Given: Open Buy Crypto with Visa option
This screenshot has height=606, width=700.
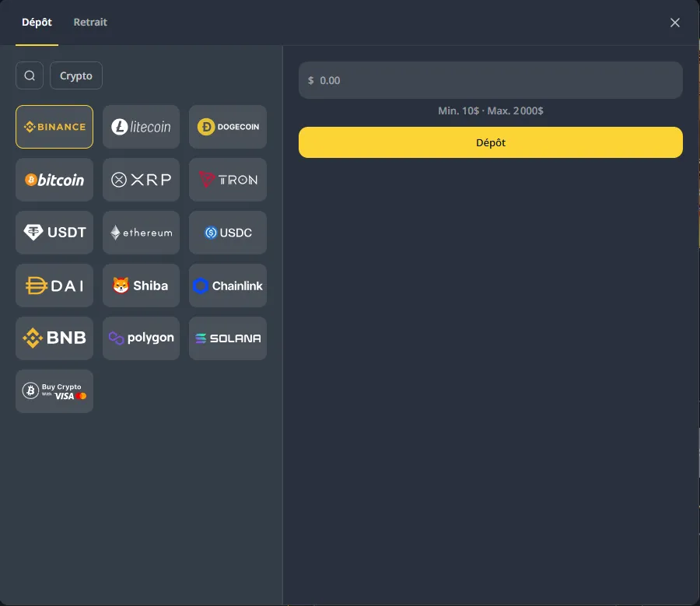Looking at the screenshot, I should coord(54,391).
